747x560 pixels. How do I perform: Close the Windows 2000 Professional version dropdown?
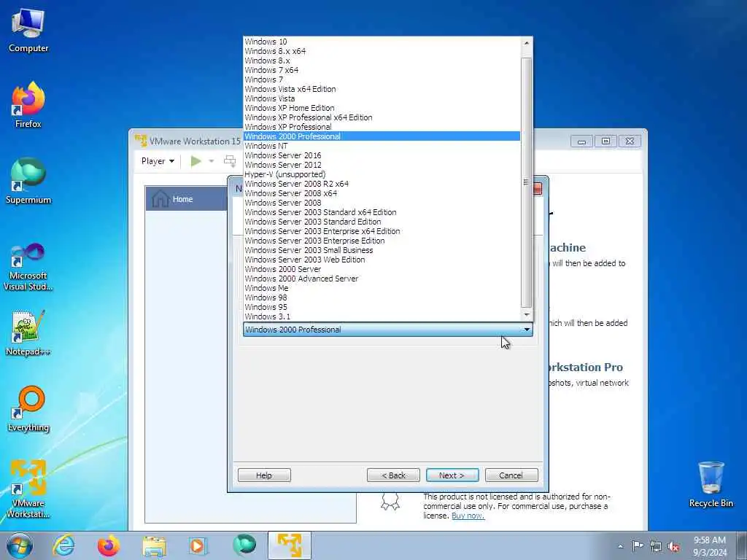pos(527,330)
